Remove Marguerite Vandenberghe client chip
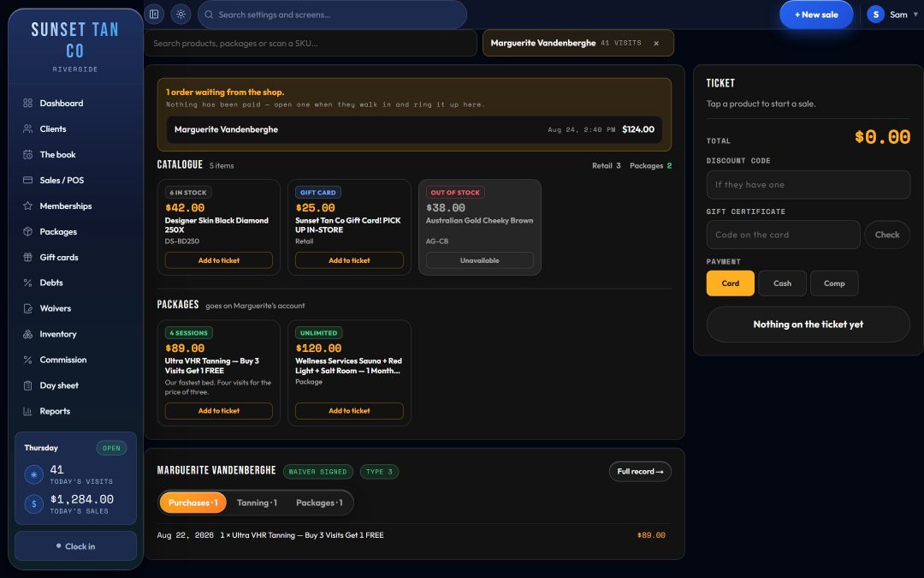Image resolution: width=924 pixels, height=578 pixels. click(x=656, y=43)
